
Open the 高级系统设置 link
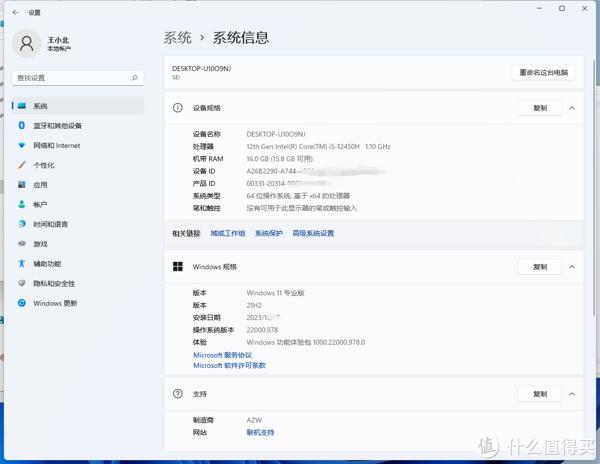[313, 233]
